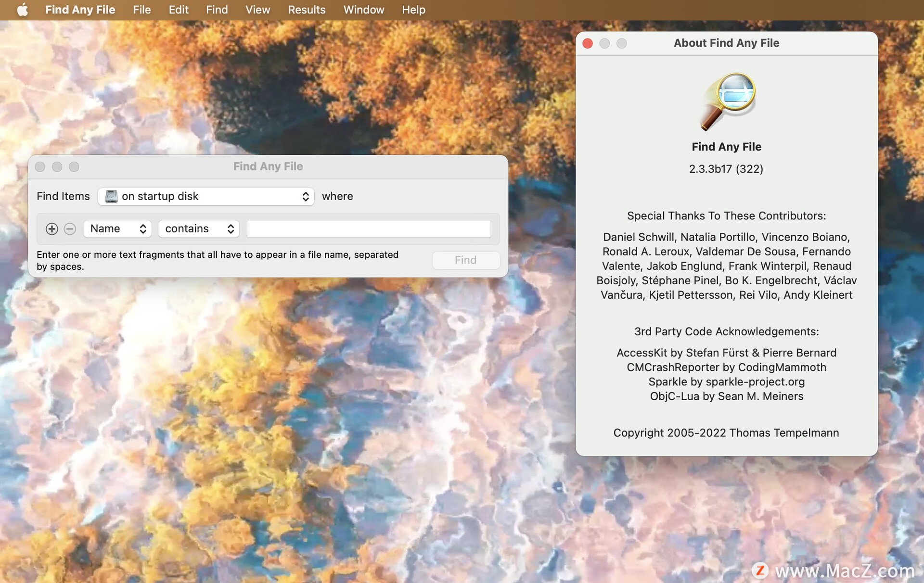Screen dimensions: 924x583
Task: Expand the Name criteria dropdown selector
Action: coord(116,228)
